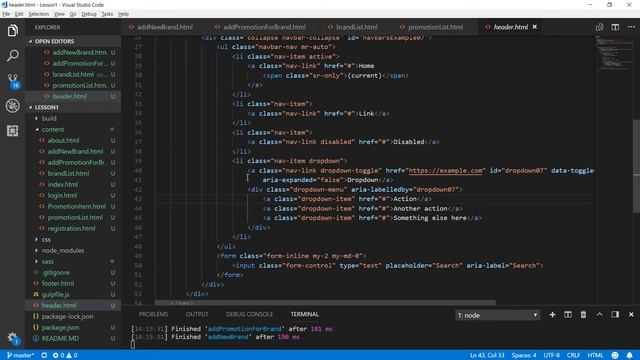
Task: Show the PROBLEMS panel tab
Action: coord(153,314)
